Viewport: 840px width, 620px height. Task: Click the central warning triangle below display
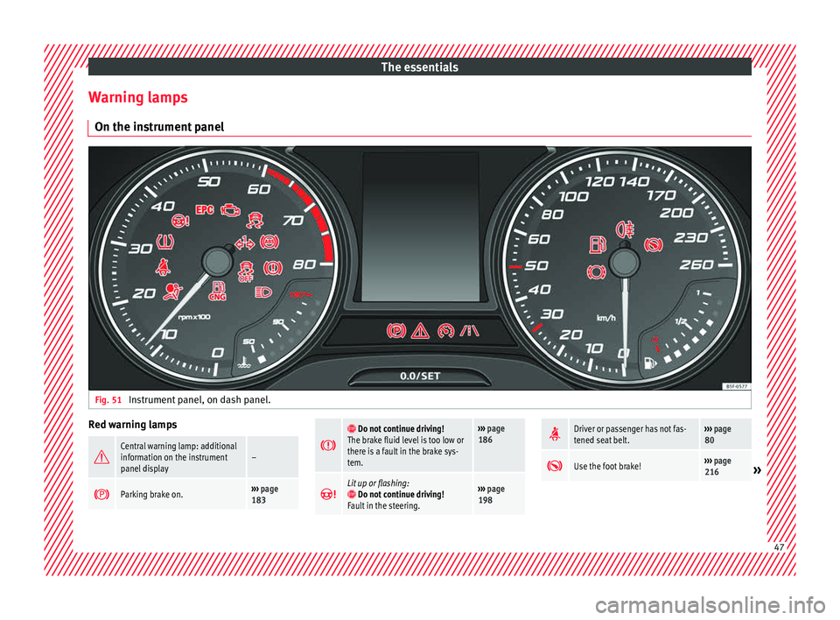[420, 331]
